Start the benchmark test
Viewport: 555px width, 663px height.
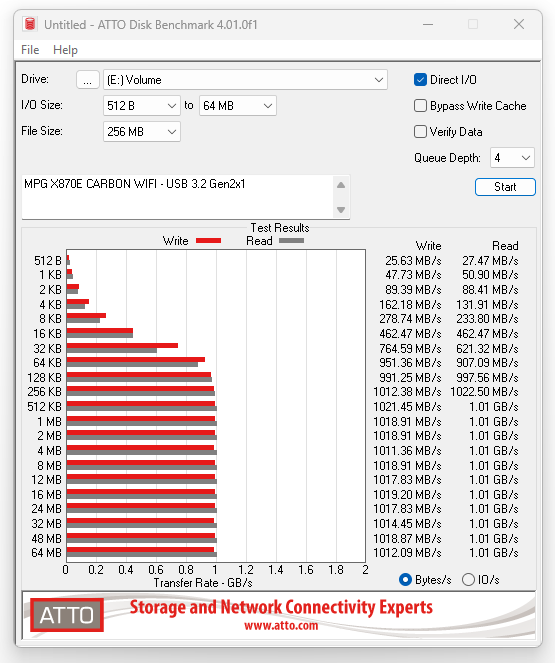point(505,187)
